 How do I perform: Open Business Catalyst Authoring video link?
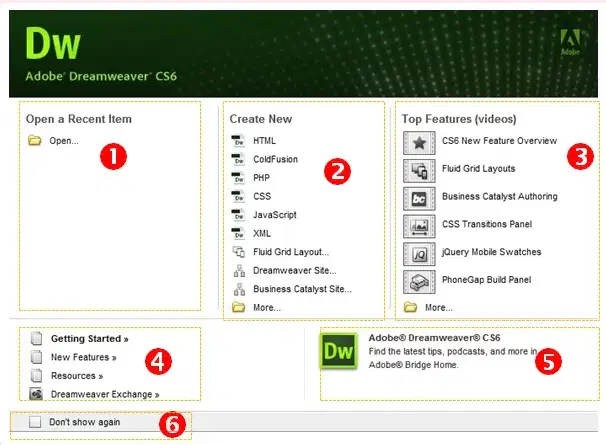pos(500,196)
